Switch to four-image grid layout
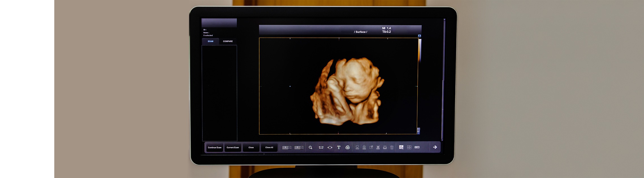The image size is (644, 178). (409, 147)
